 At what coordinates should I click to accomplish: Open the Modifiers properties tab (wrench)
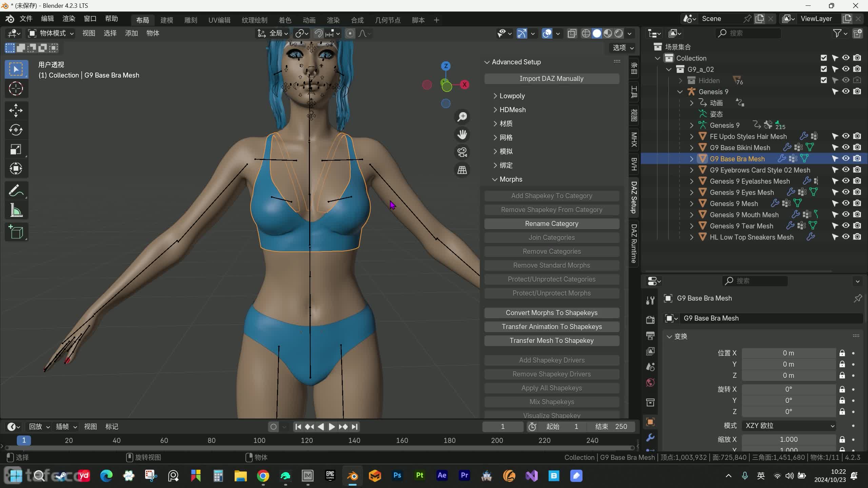click(x=650, y=438)
